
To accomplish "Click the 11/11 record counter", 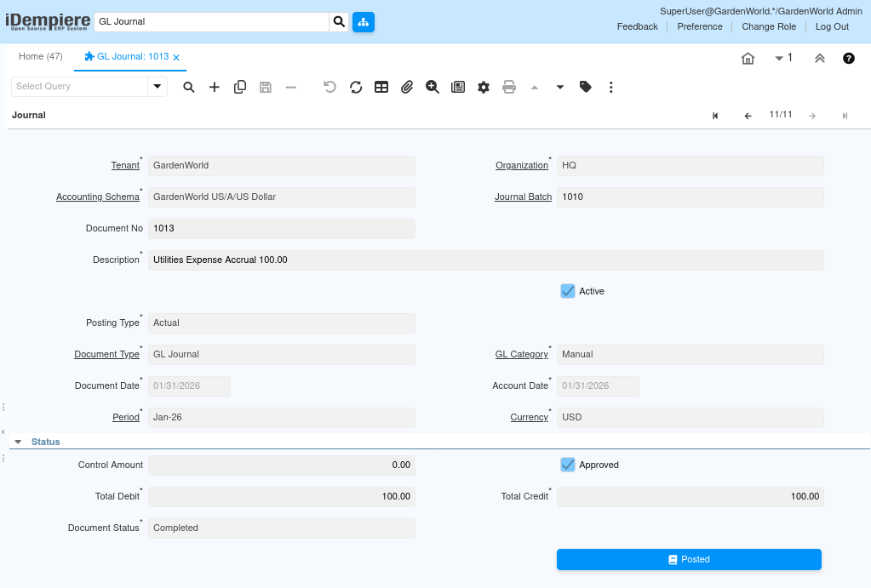I will tap(781, 114).
